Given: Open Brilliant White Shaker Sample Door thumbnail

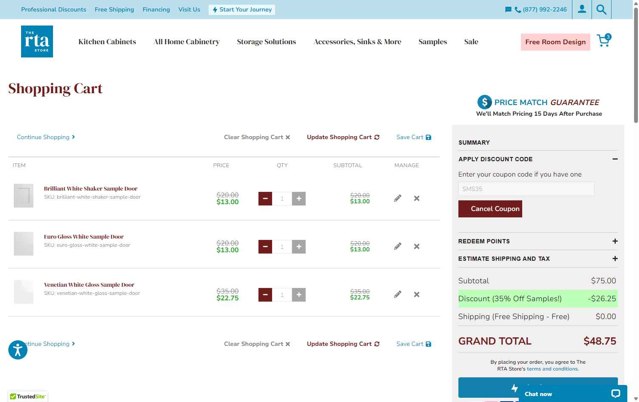Looking at the screenshot, I should tap(24, 196).
